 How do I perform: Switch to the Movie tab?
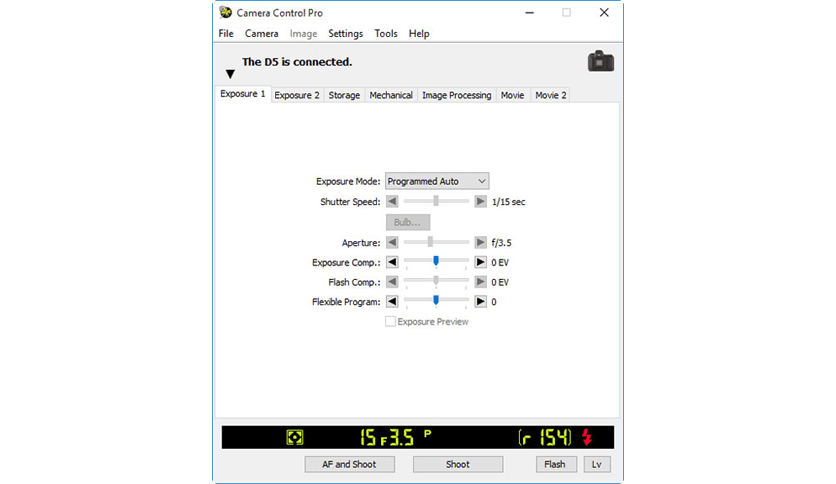(512, 95)
